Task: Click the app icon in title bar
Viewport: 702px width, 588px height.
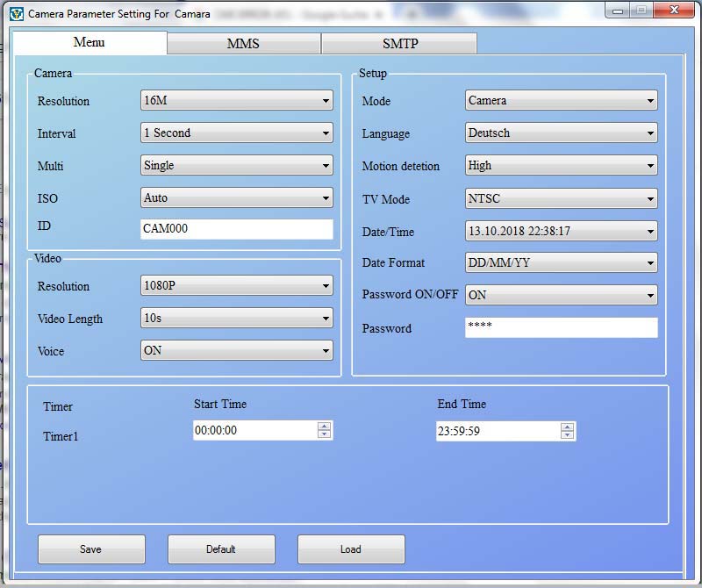Action: (16, 14)
